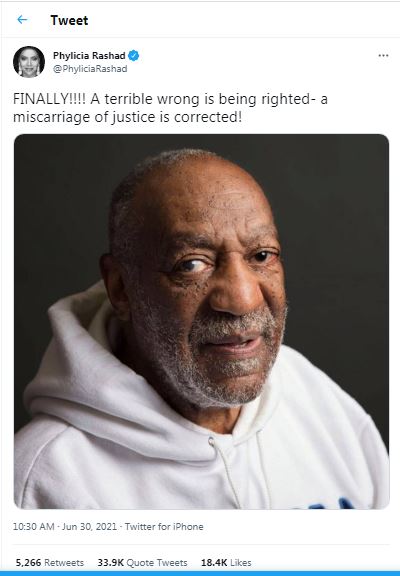Click the back arrow icon

(x=22, y=20)
